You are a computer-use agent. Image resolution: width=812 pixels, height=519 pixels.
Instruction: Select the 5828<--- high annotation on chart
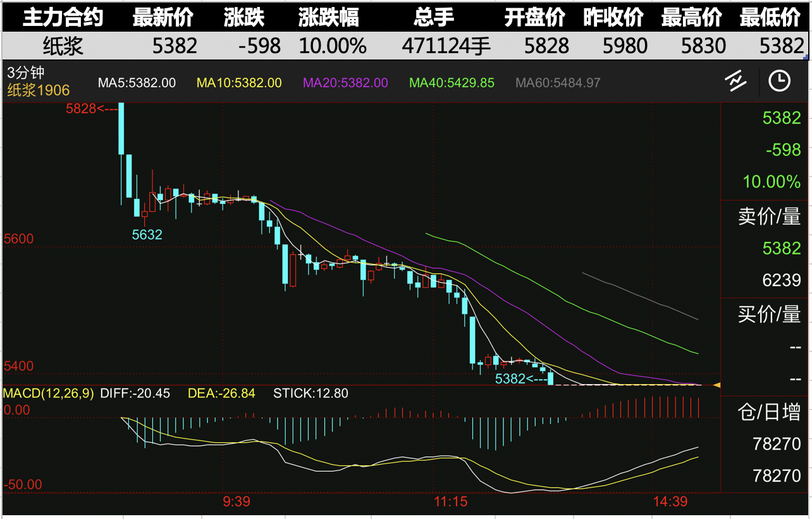(x=92, y=109)
